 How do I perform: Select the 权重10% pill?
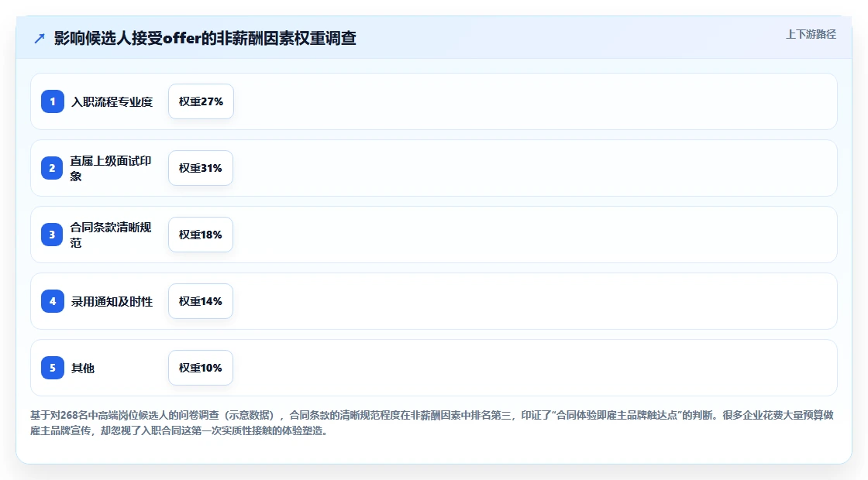coord(201,368)
